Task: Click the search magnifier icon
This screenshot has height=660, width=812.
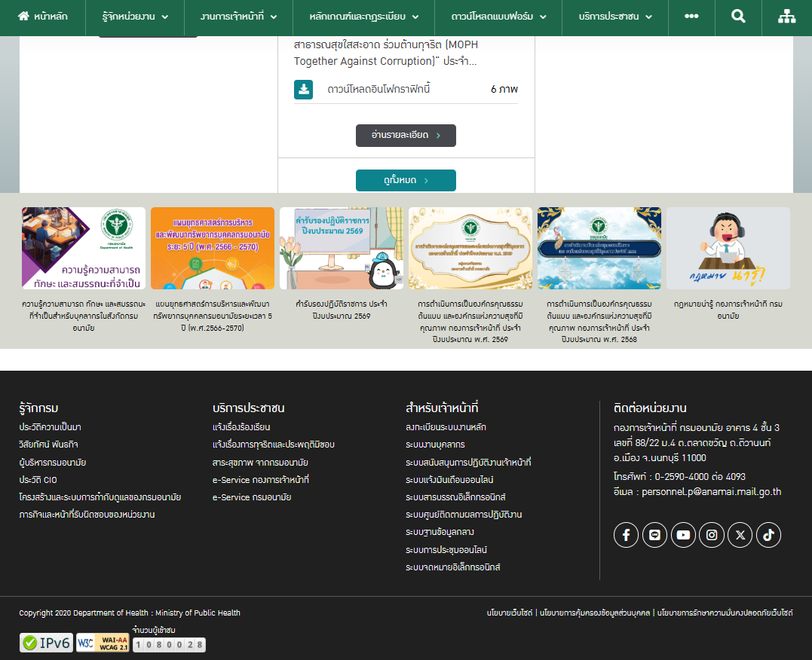Action: point(738,17)
